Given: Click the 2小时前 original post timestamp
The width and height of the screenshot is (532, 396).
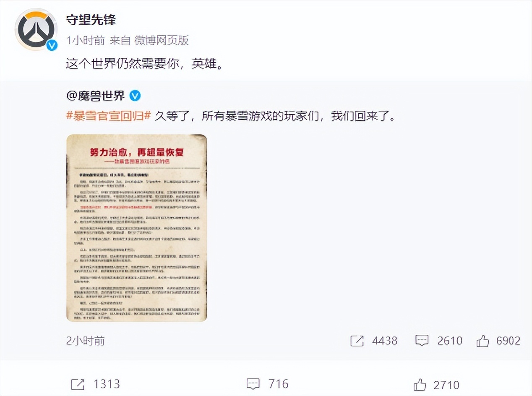Looking at the screenshot, I should coord(86,341).
